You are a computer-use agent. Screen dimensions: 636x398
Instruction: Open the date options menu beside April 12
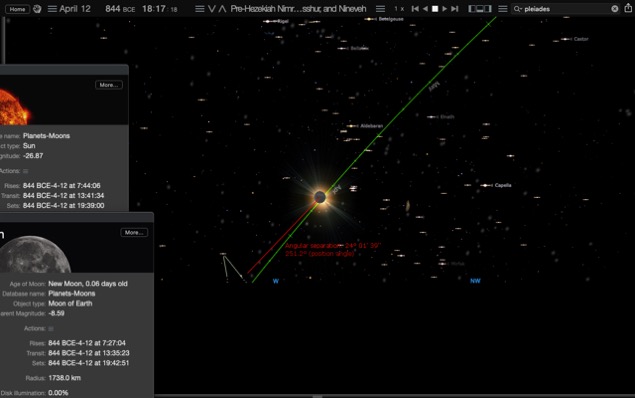(x=52, y=9)
